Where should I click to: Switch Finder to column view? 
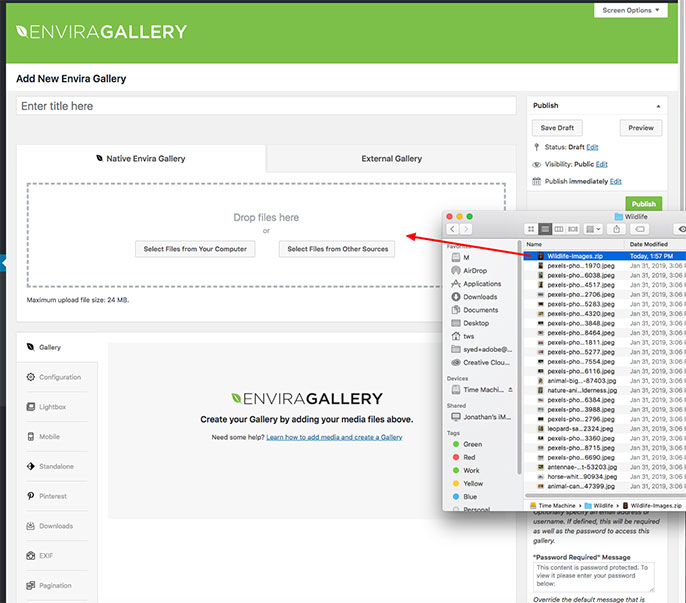(559, 229)
